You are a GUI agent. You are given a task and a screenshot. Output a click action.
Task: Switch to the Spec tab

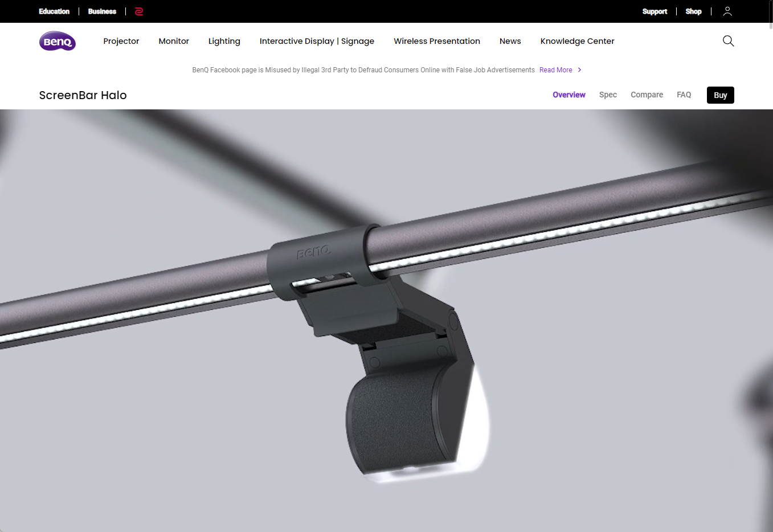point(608,95)
